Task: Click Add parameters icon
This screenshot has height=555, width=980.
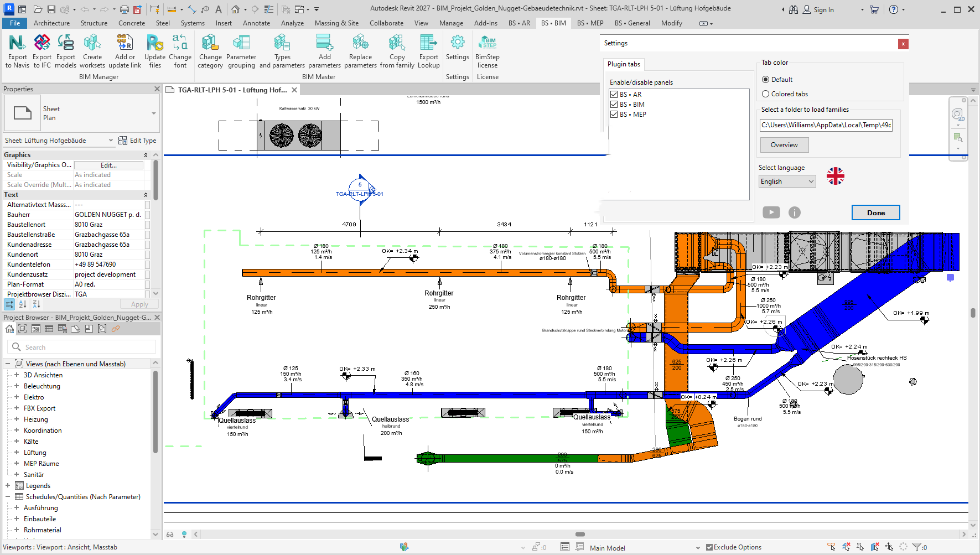Action: tap(325, 43)
